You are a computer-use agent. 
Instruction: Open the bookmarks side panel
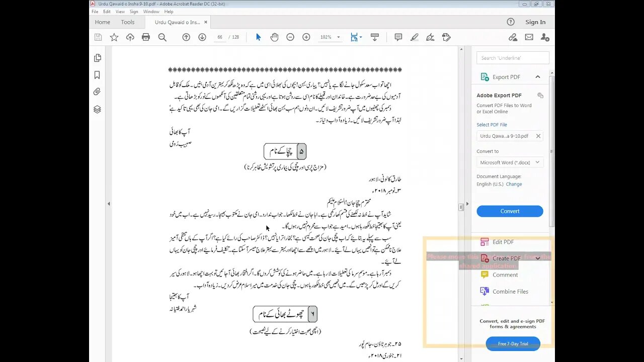pos(97,75)
